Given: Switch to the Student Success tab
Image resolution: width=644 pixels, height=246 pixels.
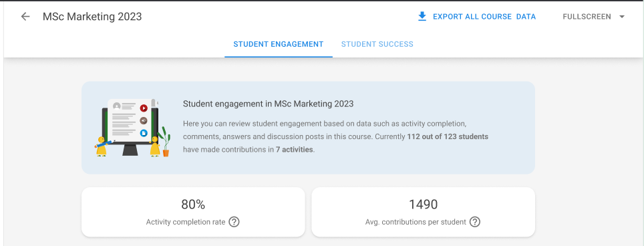Looking at the screenshot, I should pos(377,44).
